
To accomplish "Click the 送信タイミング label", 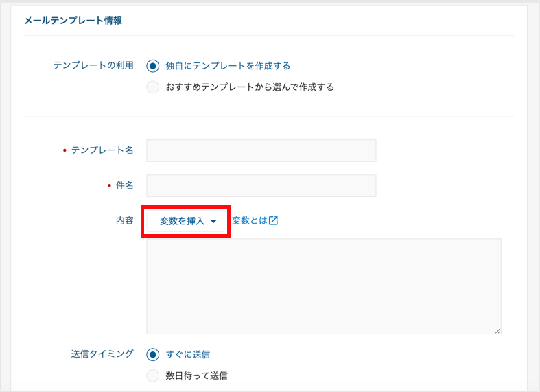I will 102,354.
